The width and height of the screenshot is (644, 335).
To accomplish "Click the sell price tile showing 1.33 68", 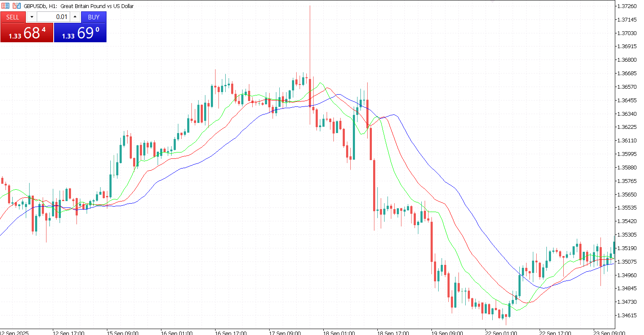I will click(x=27, y=33).
